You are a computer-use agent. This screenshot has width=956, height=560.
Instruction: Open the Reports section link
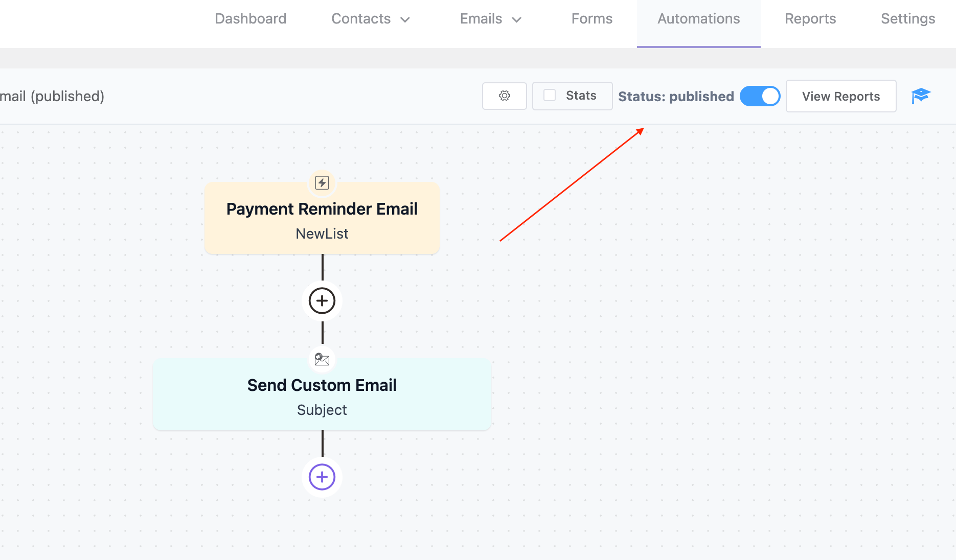(810, 18)
